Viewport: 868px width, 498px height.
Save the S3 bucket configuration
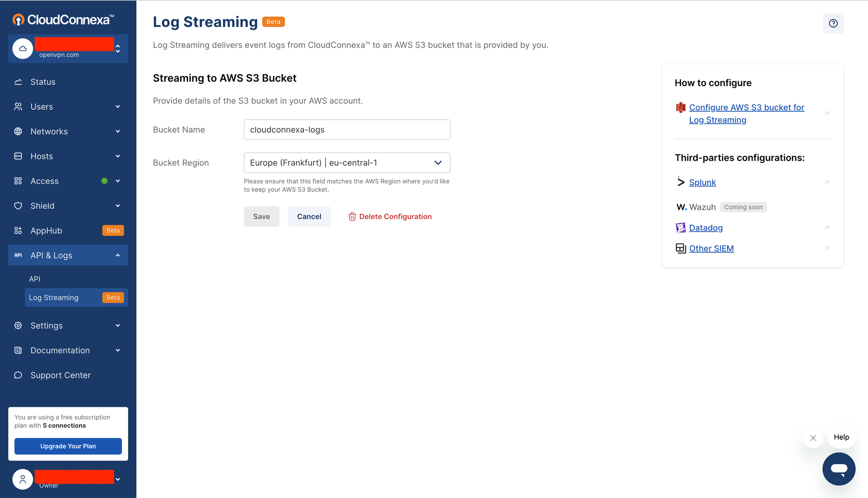[x=261, y=216]
